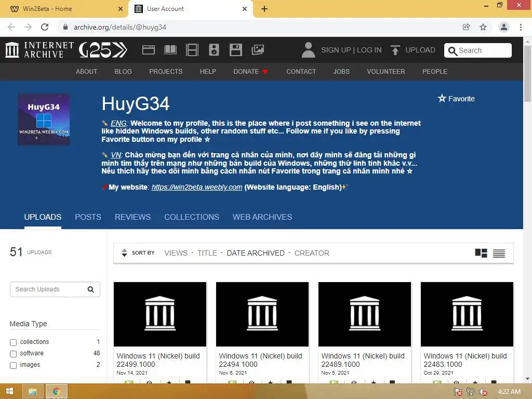The height and width of the screenshot is (399, 532).
Task: Sort uploads by TITLE
Action: point(207,253)
